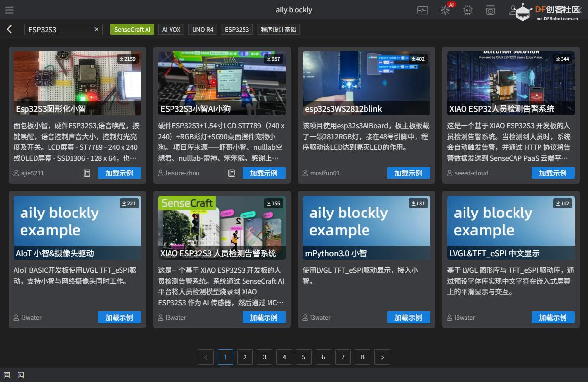The image size is (588, 382).
Task: Open document icon on ESP32S3小智AI小狗 card
Action: tap(231, 173)
